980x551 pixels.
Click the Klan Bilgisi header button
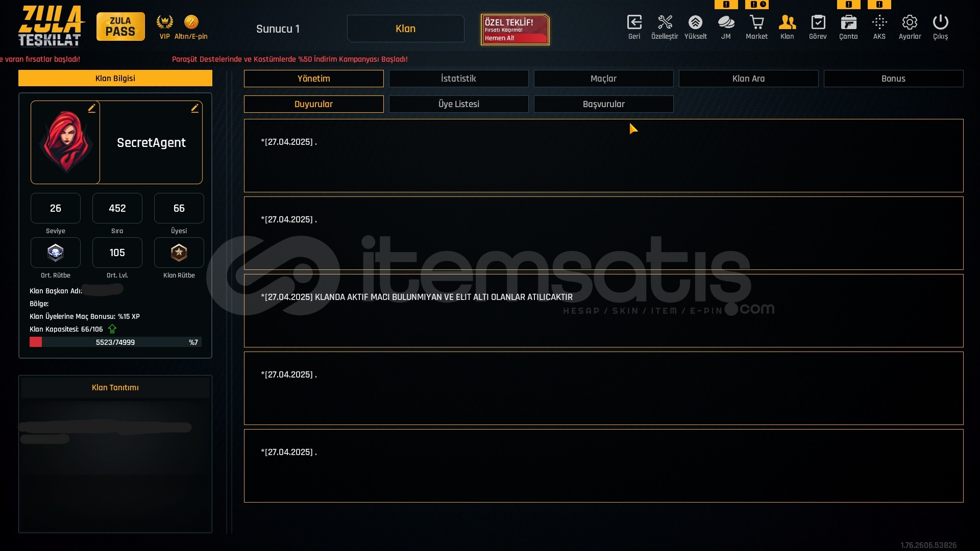point(115,78)
